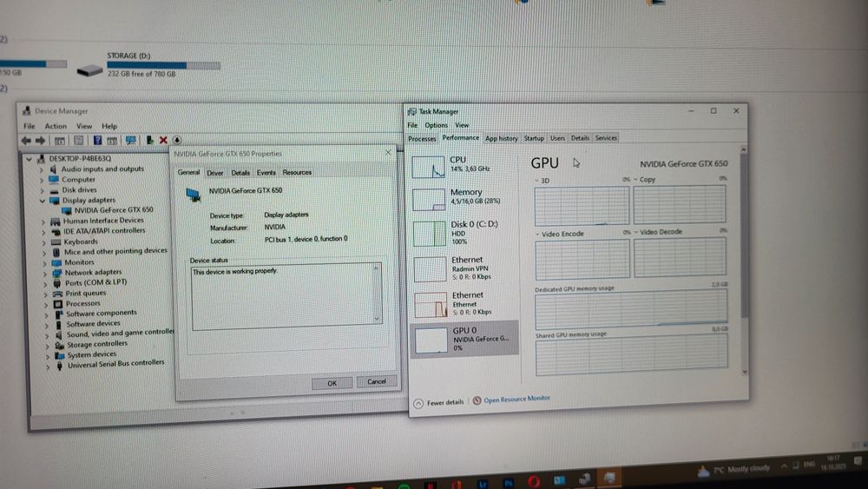Expand Human Interface Devices category
Image resolution: width=868 pixels, height=489 pixels.
tap(43, 221)
